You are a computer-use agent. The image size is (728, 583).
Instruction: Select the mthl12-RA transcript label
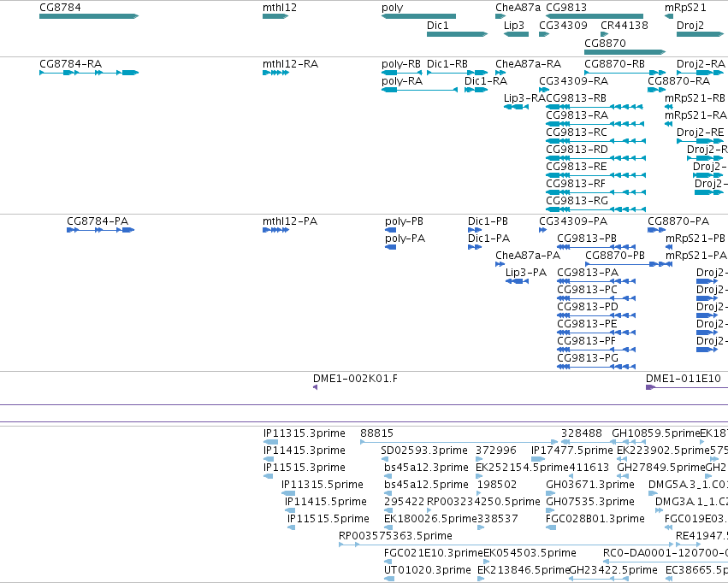[x=291, y=63]
